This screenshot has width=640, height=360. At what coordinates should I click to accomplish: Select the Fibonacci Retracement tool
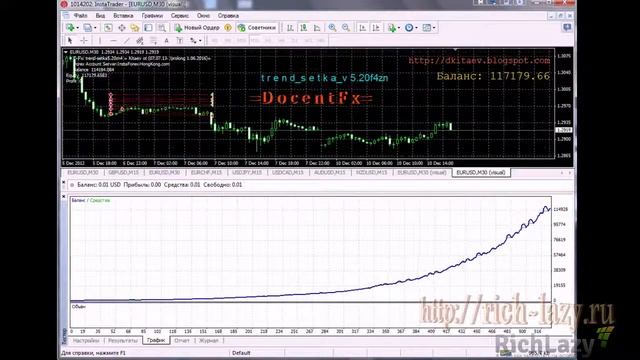153,40
